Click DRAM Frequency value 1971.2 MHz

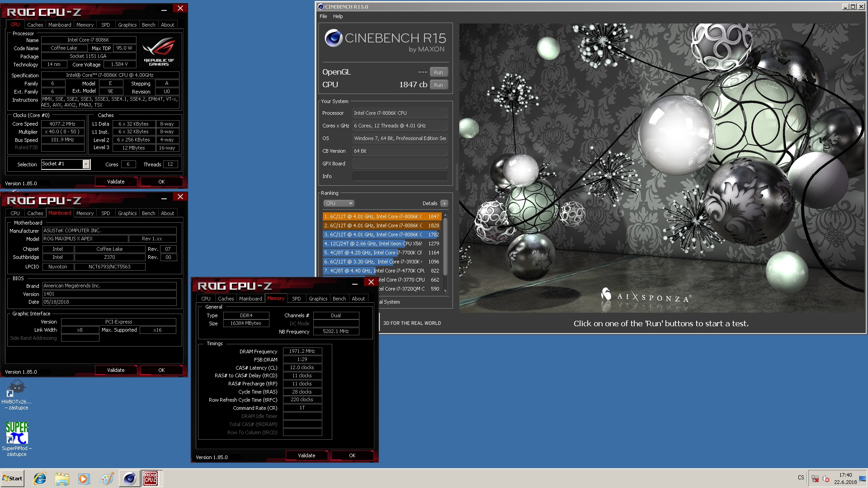point(302,351)
